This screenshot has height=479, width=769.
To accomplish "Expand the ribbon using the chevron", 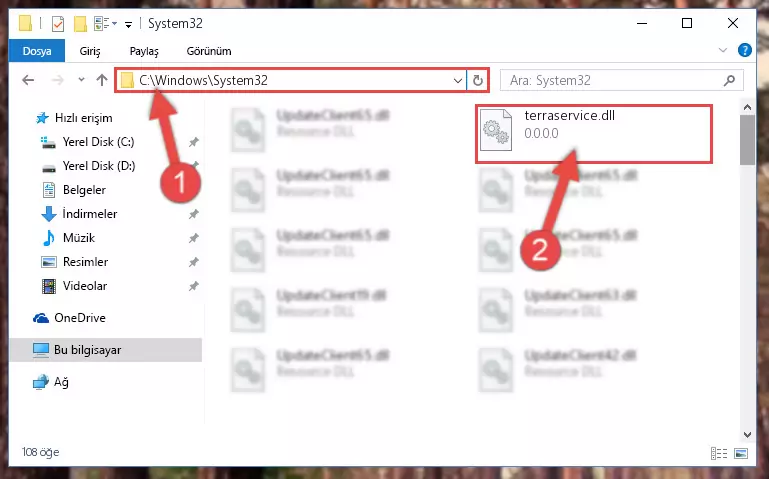I will point(722,50).
